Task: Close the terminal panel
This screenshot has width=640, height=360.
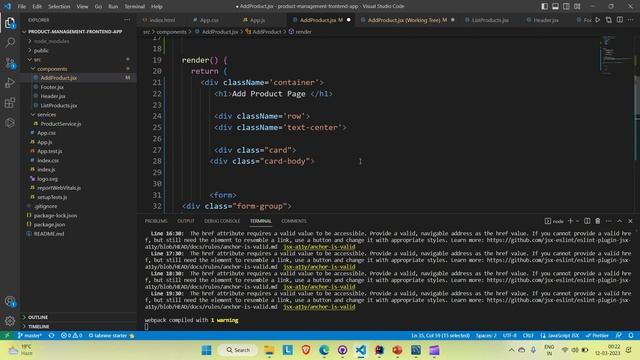Action: [630, 221]
